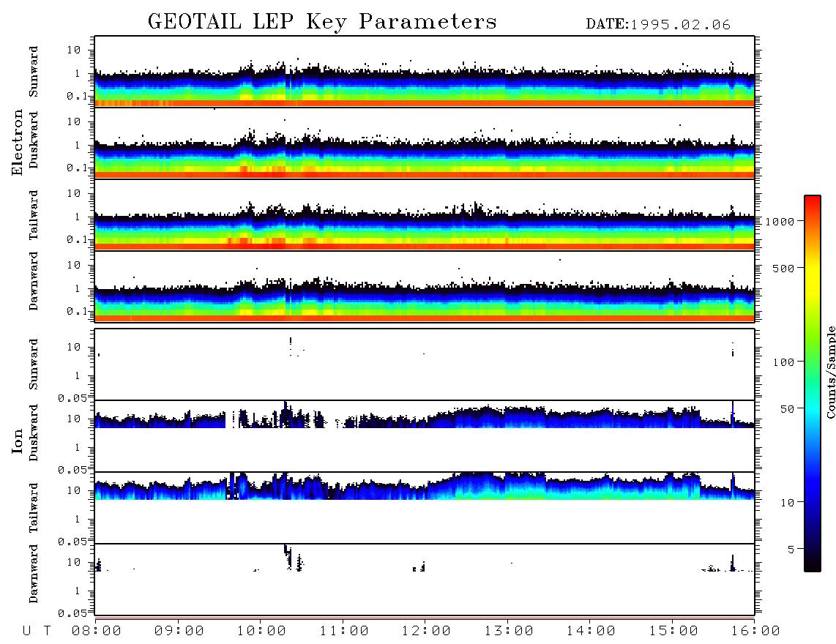The height and width of the screenshot is (644, 836).
Task: Click the Ion Dawnward spectrogram panel
Action: 425,580
